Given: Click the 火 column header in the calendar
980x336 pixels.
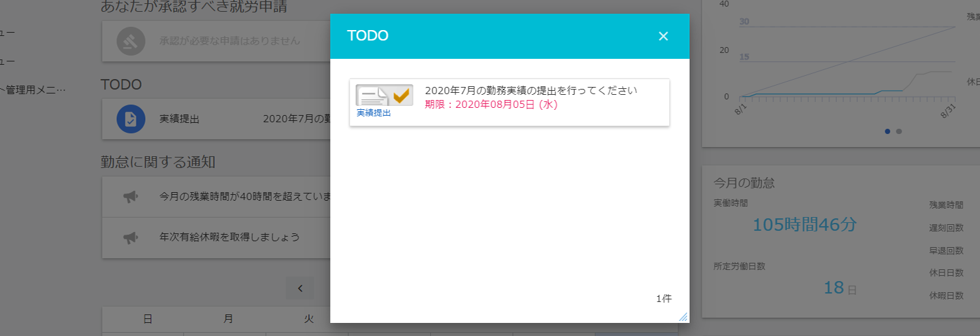Looking at the screenshot, I should coord(308,319).
